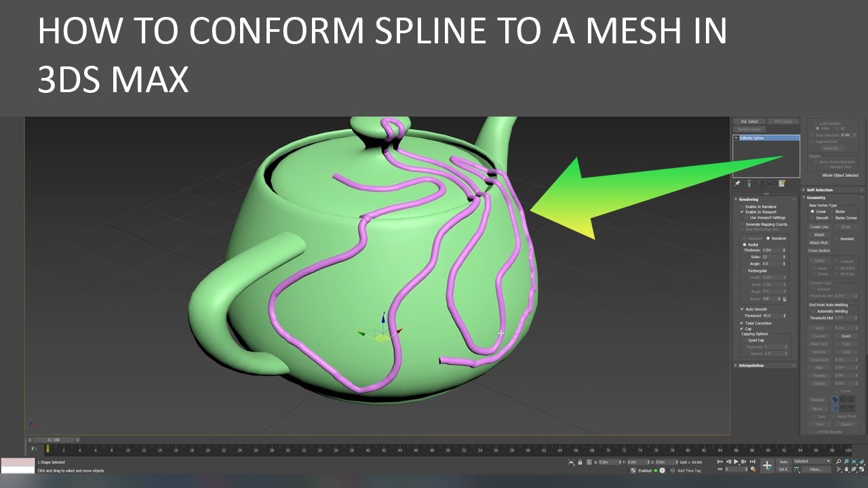The width and height of the screenshot is (868, 488).
Task: Click the 0 / 100 time slider
Action: [54, 440]
